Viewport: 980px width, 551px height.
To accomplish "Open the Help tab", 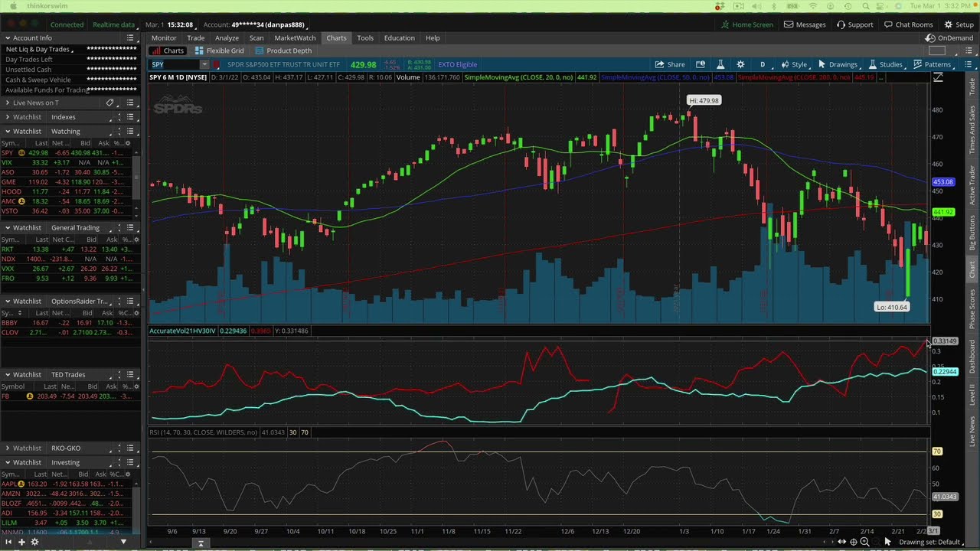I will pyautogui.click(x=433, y=37).
